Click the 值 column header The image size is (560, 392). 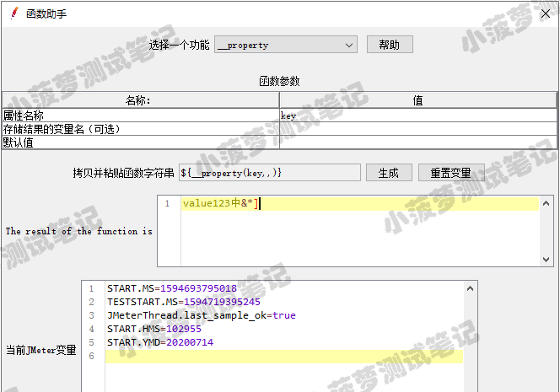pos(417,100)
